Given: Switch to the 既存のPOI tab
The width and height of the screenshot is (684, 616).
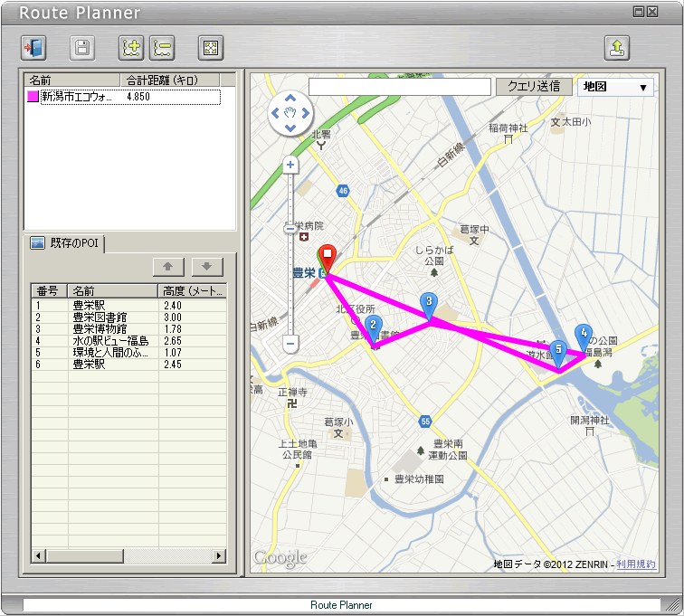Looking at the screenshot, I should point(67,243).
